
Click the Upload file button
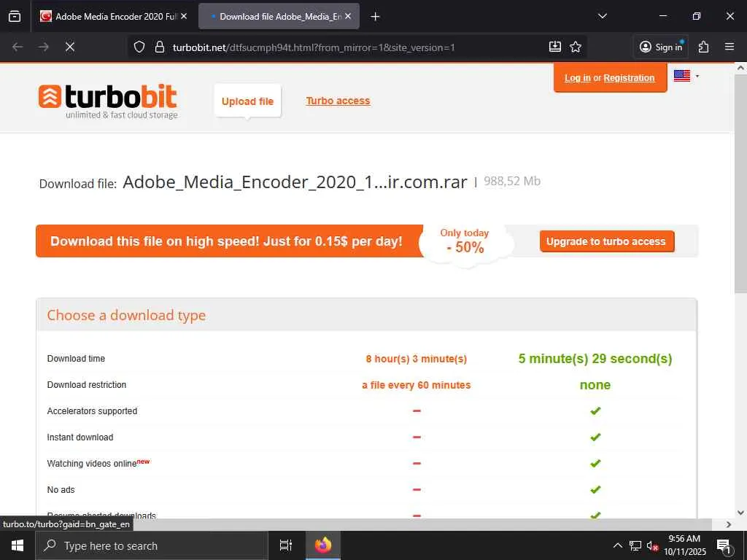coord(248,101)
